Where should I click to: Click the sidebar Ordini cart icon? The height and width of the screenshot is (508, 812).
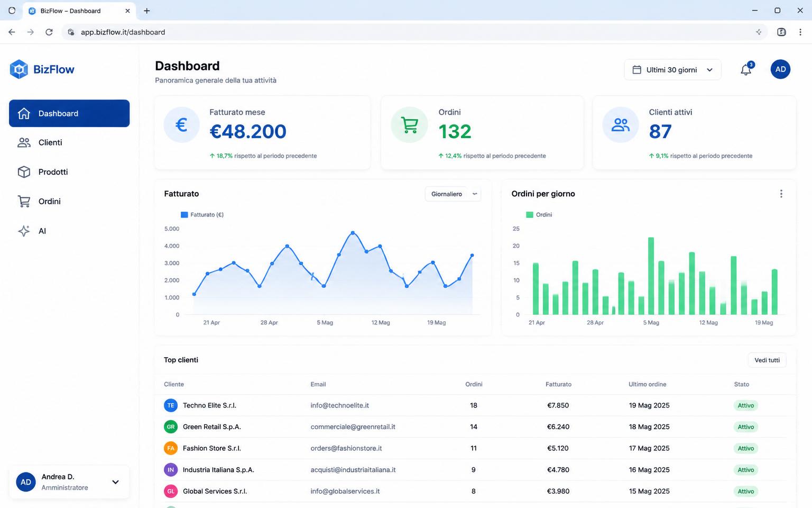[x=24, y=202]
